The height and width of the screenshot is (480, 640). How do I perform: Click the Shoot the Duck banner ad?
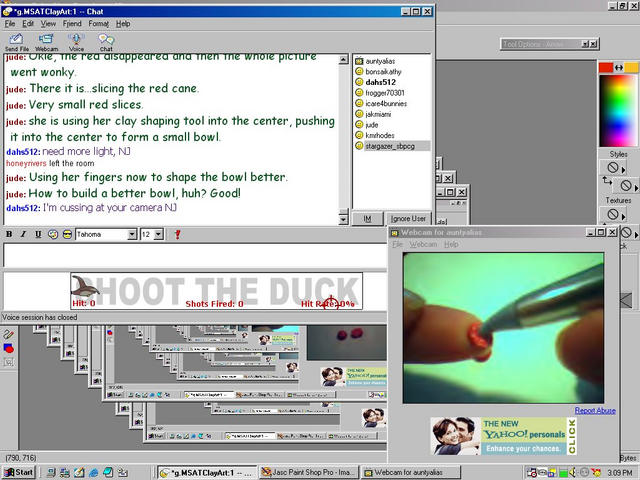216,291
